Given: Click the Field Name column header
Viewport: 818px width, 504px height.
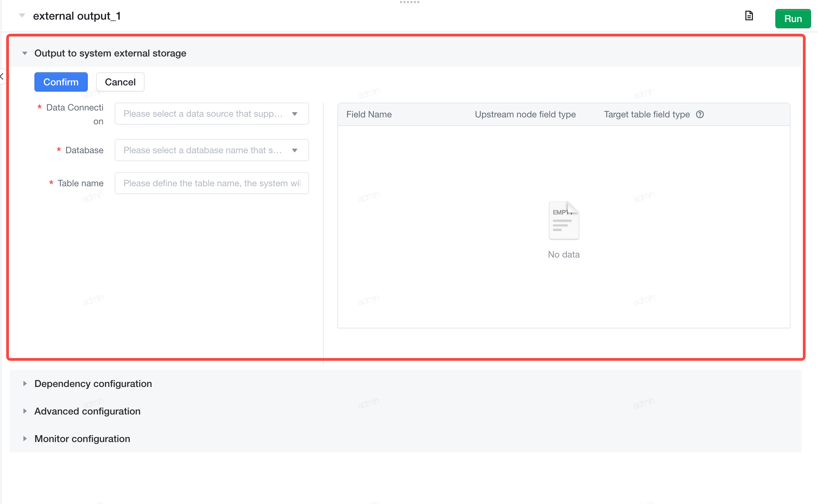Looking at the screenshot, I should pos(369,114).
